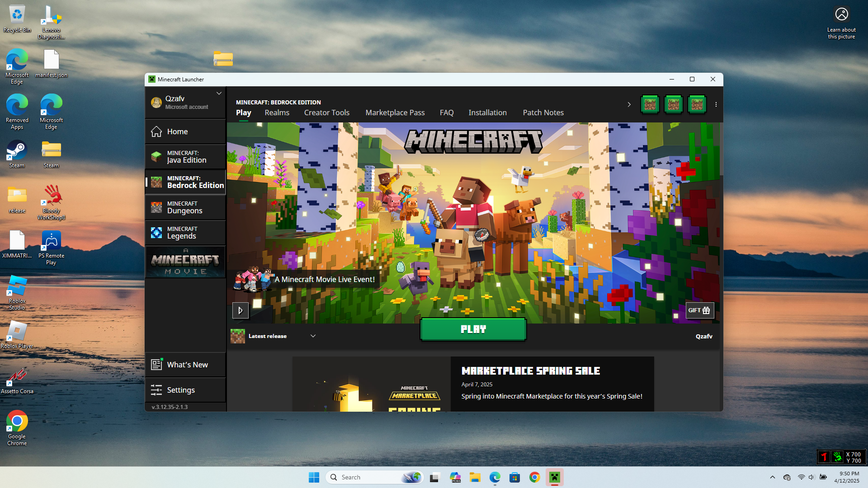Open the three-dot more options menu

[716, 104]
